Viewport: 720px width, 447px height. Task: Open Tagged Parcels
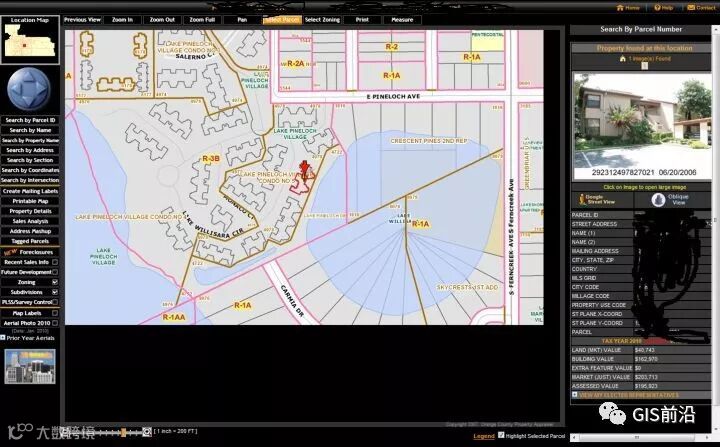(x=30, y=241)
